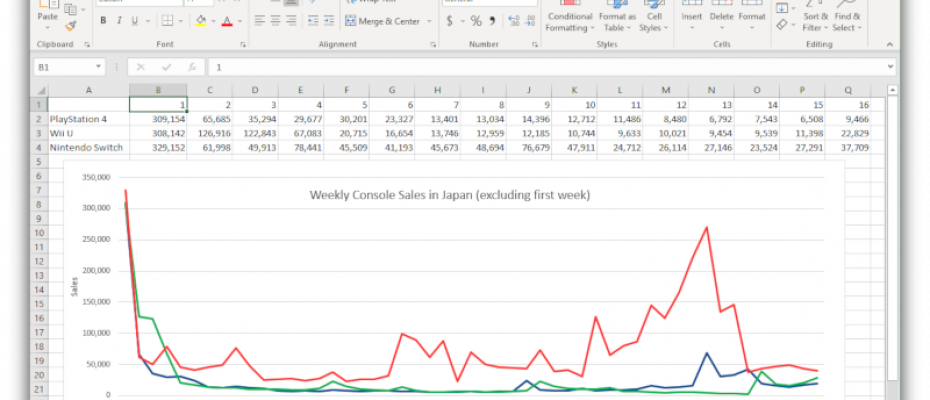
Task: Click Merge & Center button
Action: (x=383, y=21)
